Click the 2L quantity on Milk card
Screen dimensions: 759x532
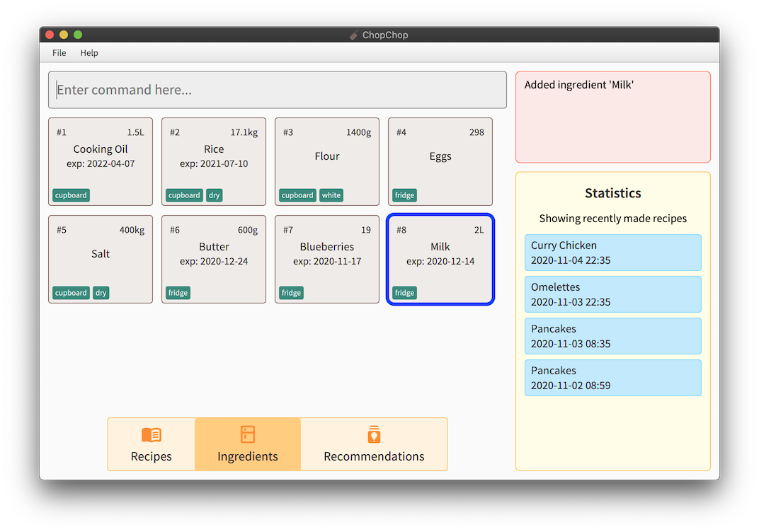(x=479, y=230)
